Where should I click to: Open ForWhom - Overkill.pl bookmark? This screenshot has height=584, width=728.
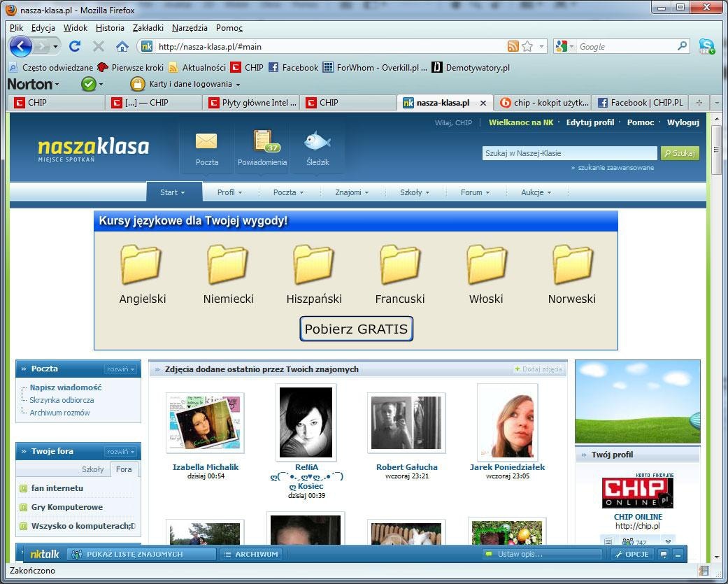pyautogui.click(x=375, y=67)
